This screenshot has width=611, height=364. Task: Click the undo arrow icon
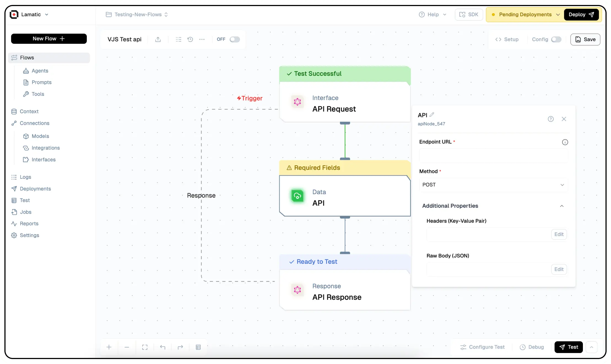point(163,347)
